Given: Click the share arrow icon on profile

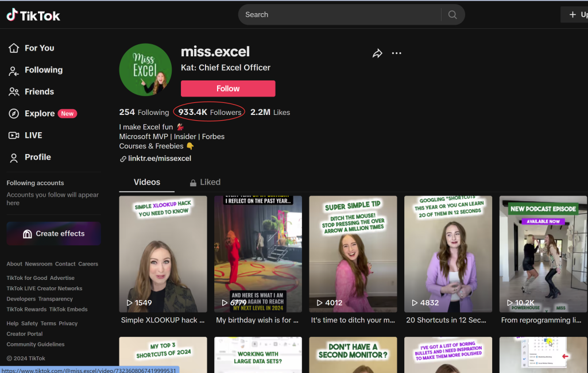Looking at the screenshot, I should (377, 53).
